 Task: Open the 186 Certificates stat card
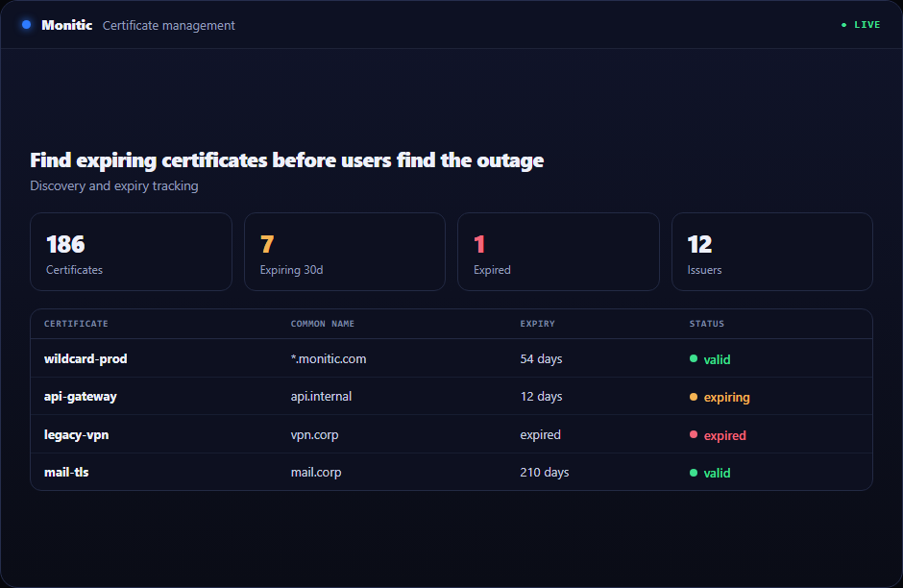pyautogui.click(x=132, y=252)
